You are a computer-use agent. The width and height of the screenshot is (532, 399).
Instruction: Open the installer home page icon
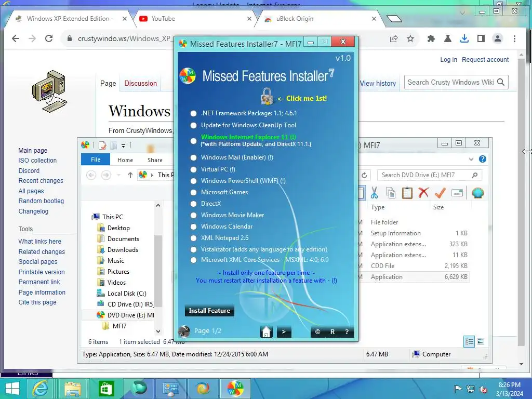(267, 331)
